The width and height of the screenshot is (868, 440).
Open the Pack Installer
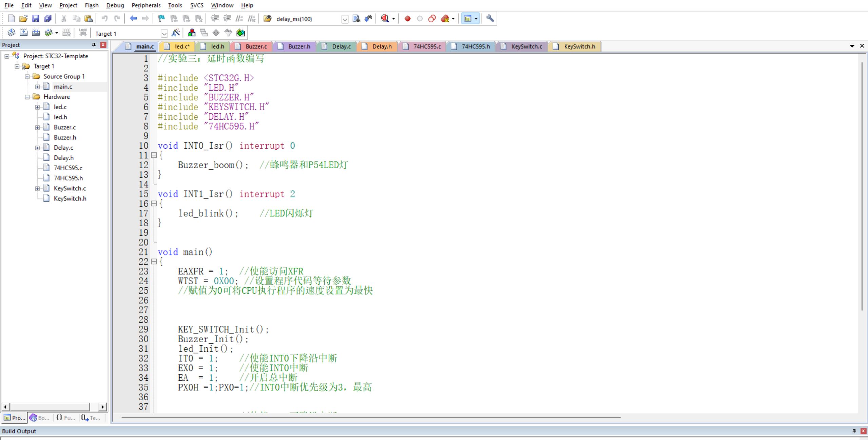coord(240,33)
